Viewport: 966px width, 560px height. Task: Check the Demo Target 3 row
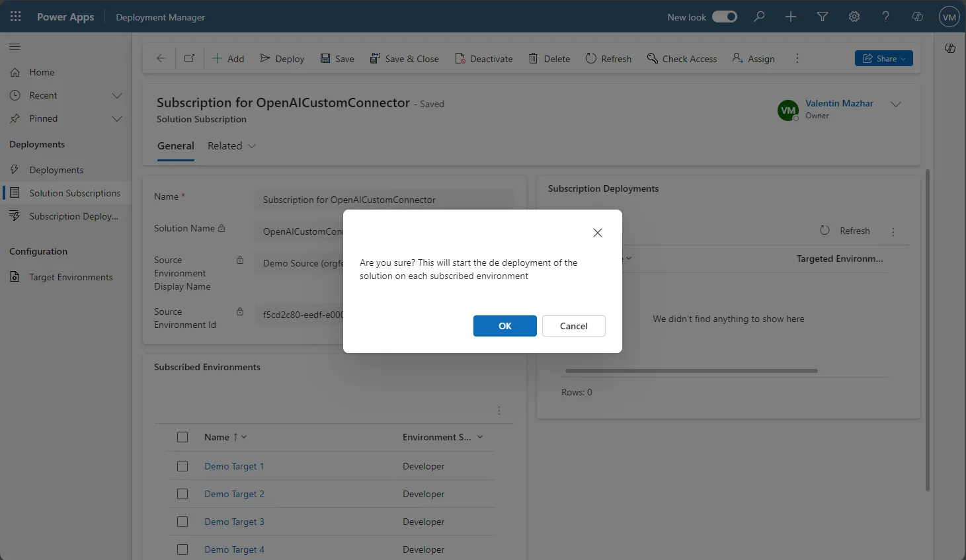coord(182,522)
